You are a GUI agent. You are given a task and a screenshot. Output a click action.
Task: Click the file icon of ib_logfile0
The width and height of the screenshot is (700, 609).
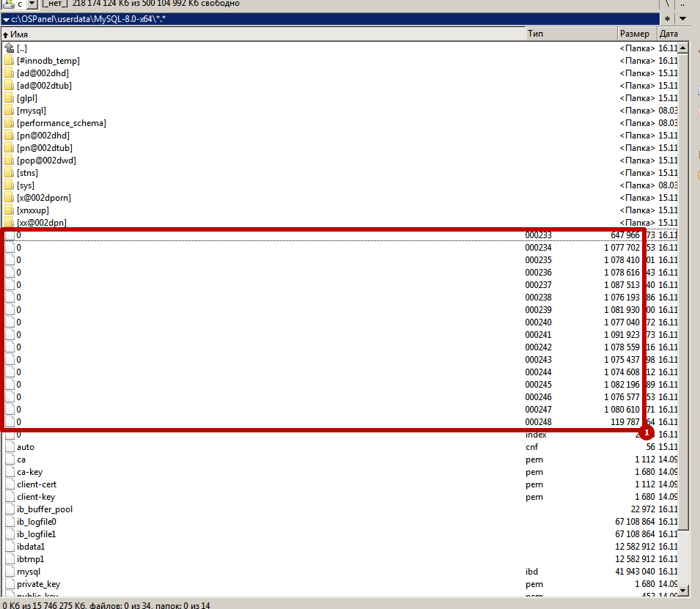point(10,522)
